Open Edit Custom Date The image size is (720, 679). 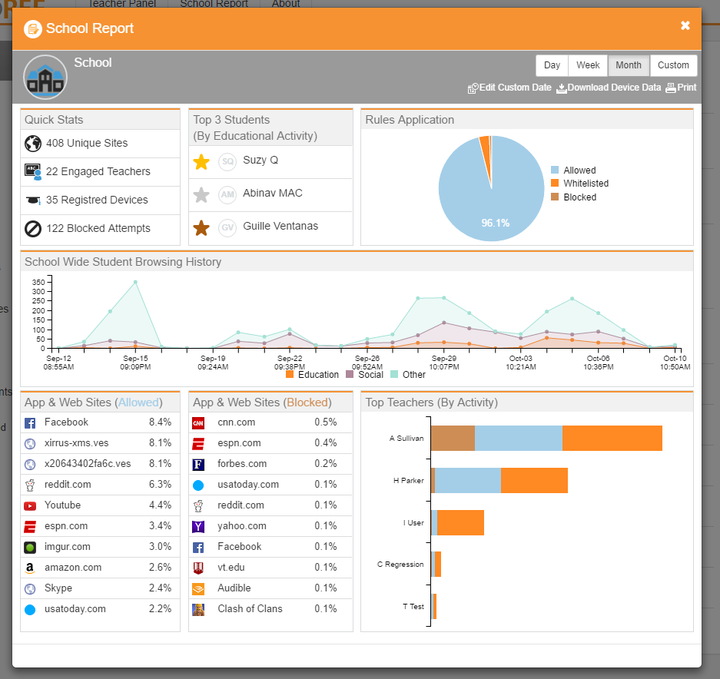point(509,88)
